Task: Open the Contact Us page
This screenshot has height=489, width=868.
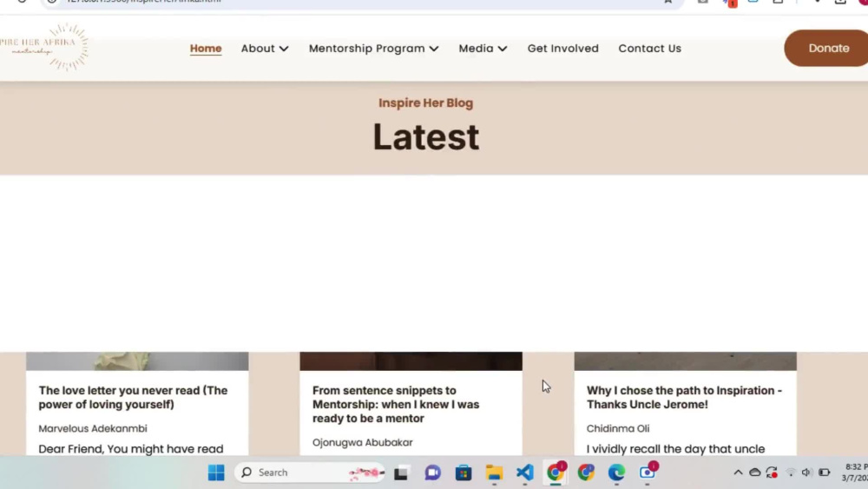Action: click(x=650, y=49)
